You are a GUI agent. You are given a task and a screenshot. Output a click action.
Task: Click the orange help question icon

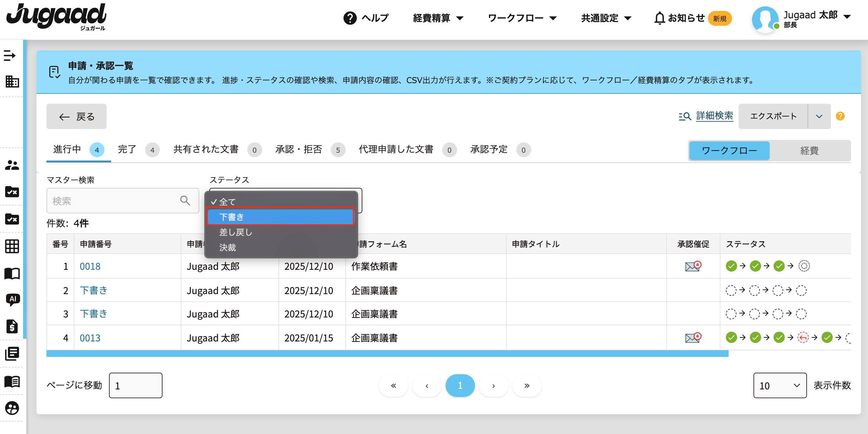(x=840, y=116)
